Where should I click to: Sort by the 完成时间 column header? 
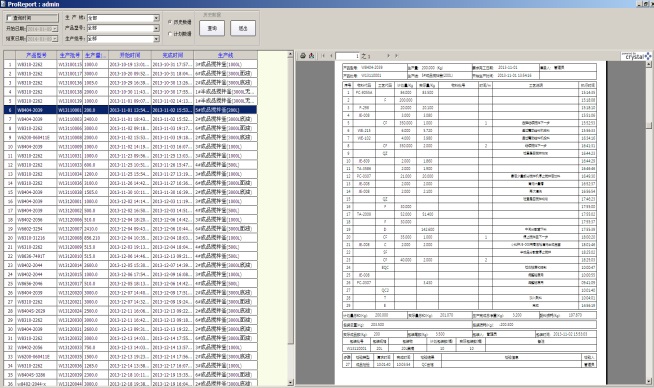point(172,55)
